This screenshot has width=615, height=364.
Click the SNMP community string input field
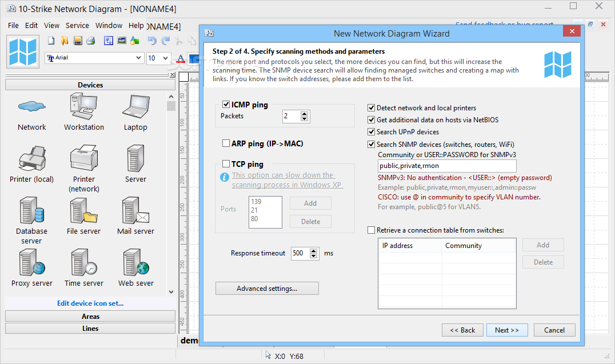pyautogui.click(x=447, y=166)
